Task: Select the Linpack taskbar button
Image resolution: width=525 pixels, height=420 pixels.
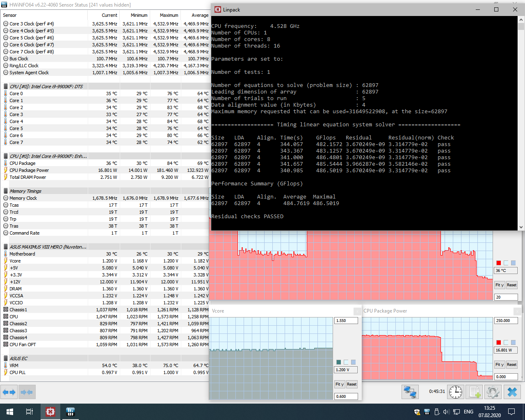Action: click(50, 412)
